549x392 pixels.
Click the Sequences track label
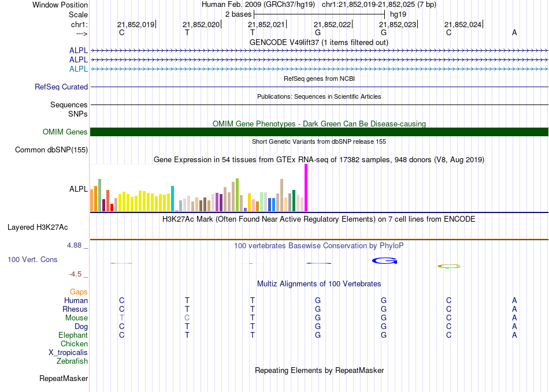click(x=69, y=104)
